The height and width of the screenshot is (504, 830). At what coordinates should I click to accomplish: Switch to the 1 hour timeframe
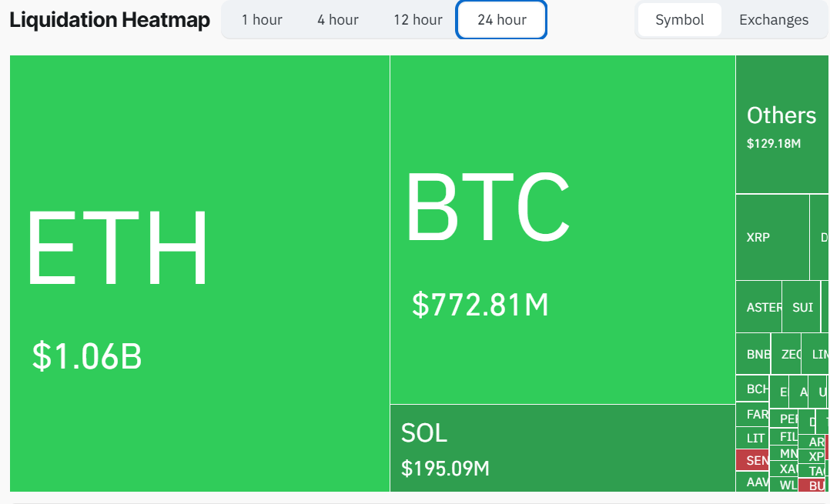pos(262,20)
